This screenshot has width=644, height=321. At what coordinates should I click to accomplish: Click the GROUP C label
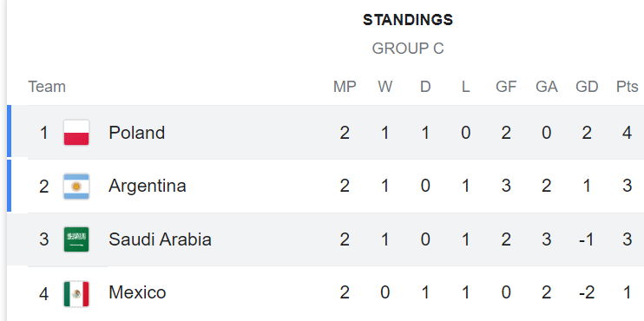coord(408,49)
